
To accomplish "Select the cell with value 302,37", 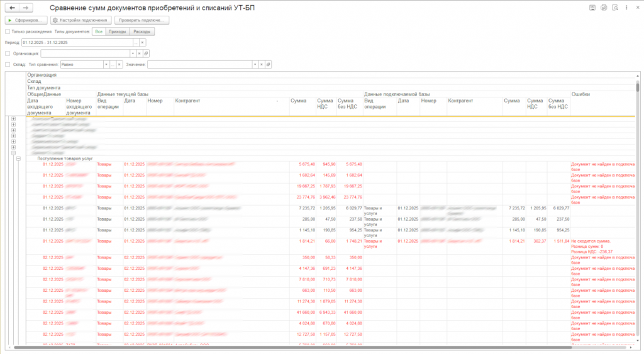I will [536, 246].
